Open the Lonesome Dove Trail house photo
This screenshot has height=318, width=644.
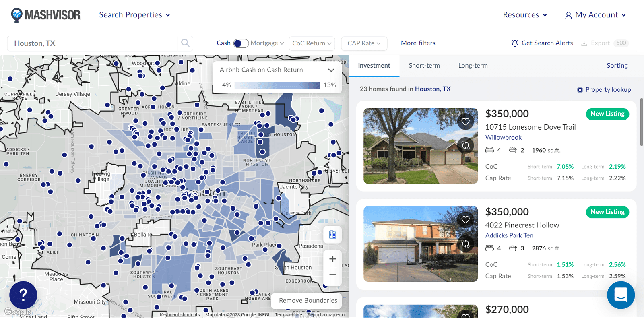tap(421, 146)
